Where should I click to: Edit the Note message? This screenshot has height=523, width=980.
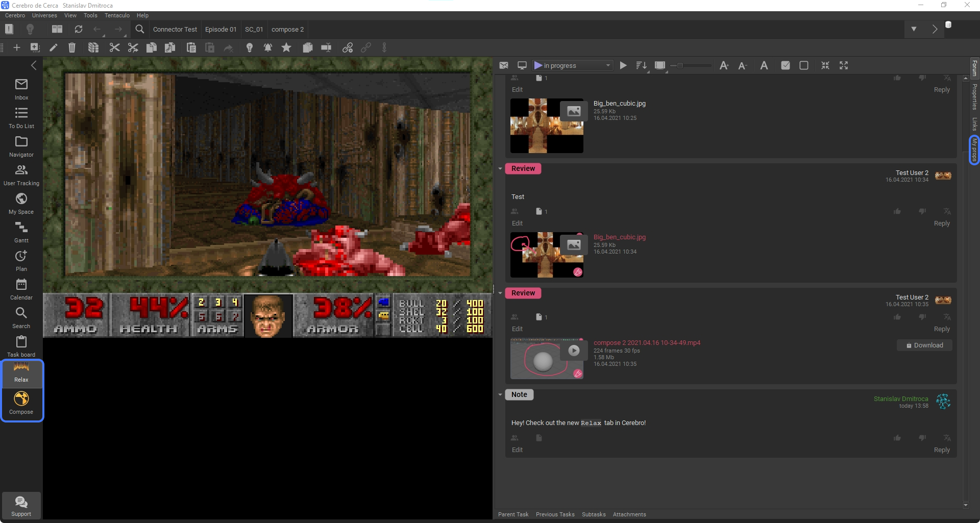(x=517, y=450)
